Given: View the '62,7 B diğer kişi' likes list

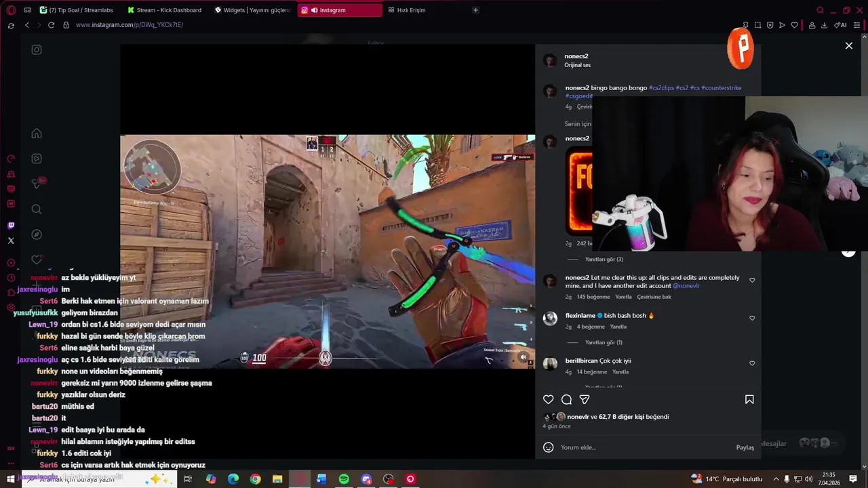Looking at the screenshot, I should [x=621, y=417].
